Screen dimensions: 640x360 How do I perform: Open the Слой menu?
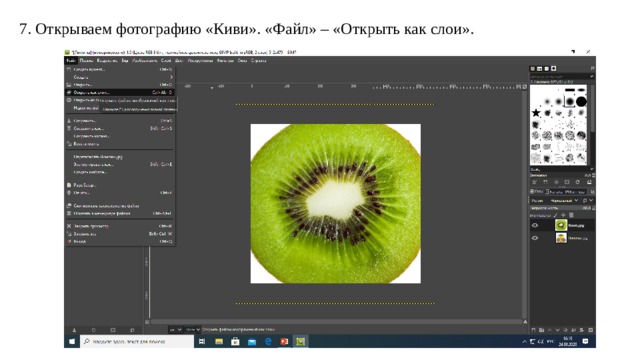166,60
